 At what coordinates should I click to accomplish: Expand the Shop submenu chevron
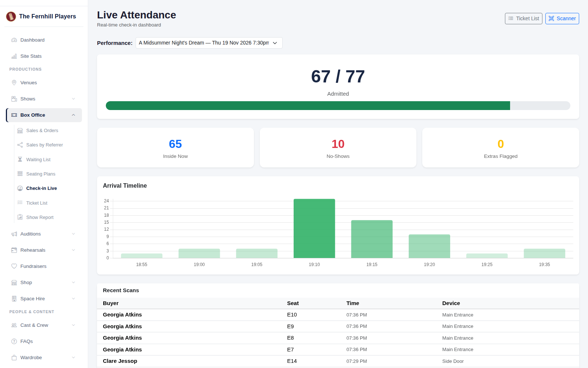point(73,283)
